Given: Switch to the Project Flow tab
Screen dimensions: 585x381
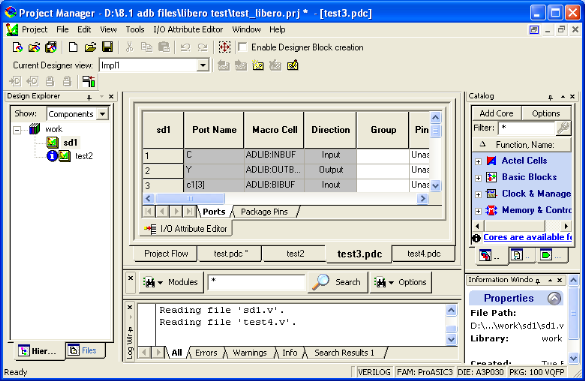Looking at the screenshot, I should 166,254.
